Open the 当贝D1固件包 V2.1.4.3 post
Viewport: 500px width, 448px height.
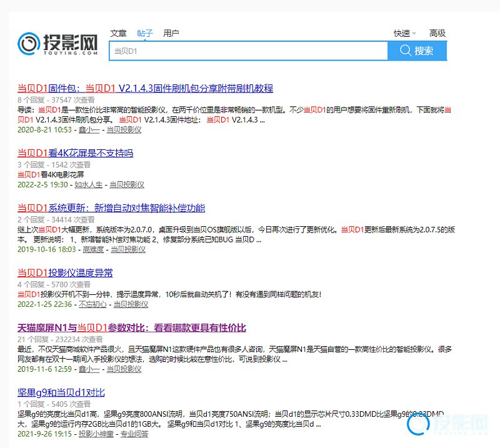[x=145, y=88]
